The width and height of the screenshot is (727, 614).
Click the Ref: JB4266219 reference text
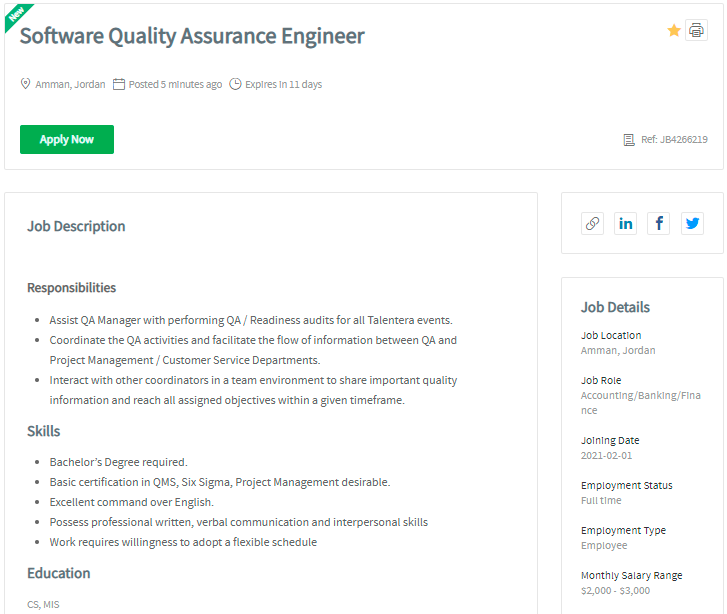(674, 140)
